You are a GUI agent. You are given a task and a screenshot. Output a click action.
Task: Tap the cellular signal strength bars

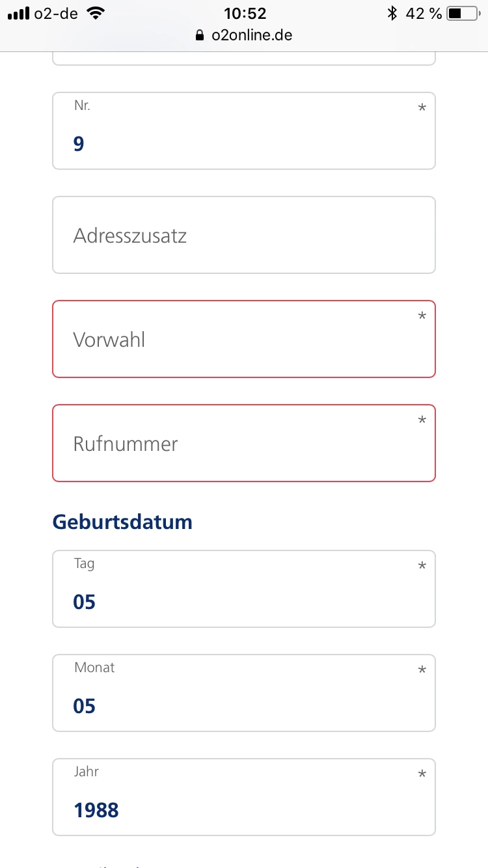click(x=19, y=13)
